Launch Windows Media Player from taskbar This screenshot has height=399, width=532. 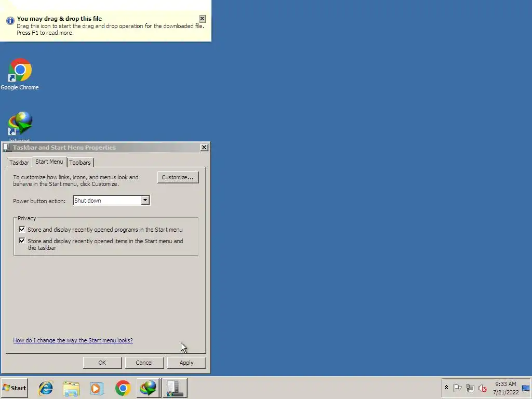(97, 388)
